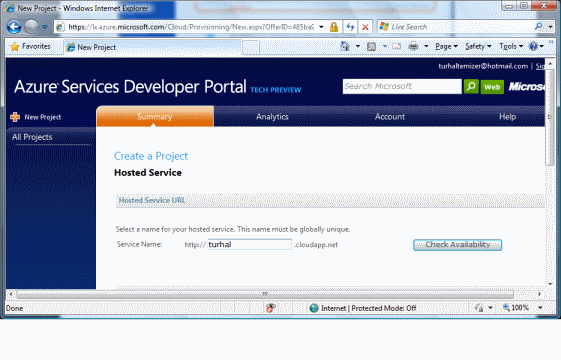This screenshot has height=360, width=561.
Task: Select the New Project browser tab
Action: [152, 47]
